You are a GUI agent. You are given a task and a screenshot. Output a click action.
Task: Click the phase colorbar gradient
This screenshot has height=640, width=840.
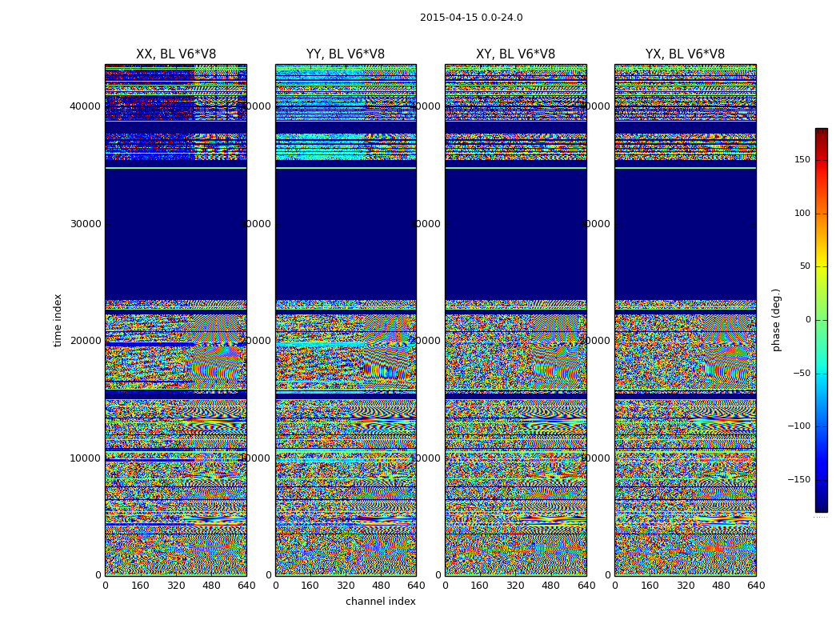point(822,320)
